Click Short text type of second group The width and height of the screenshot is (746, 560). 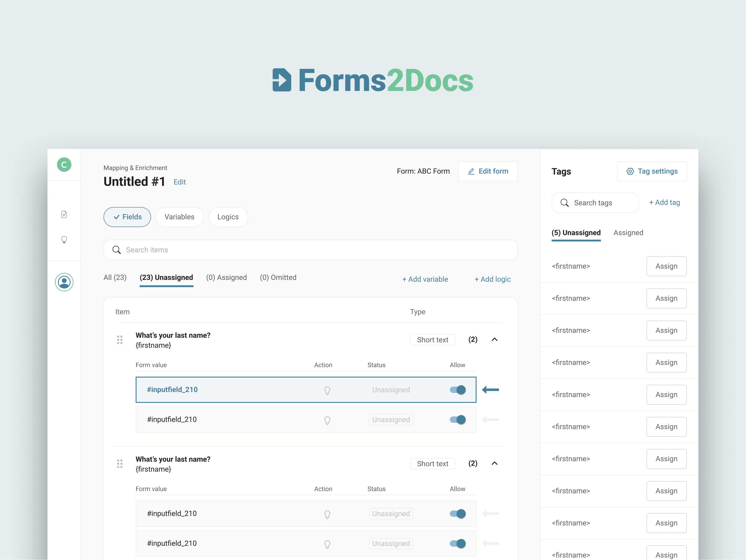432,463
